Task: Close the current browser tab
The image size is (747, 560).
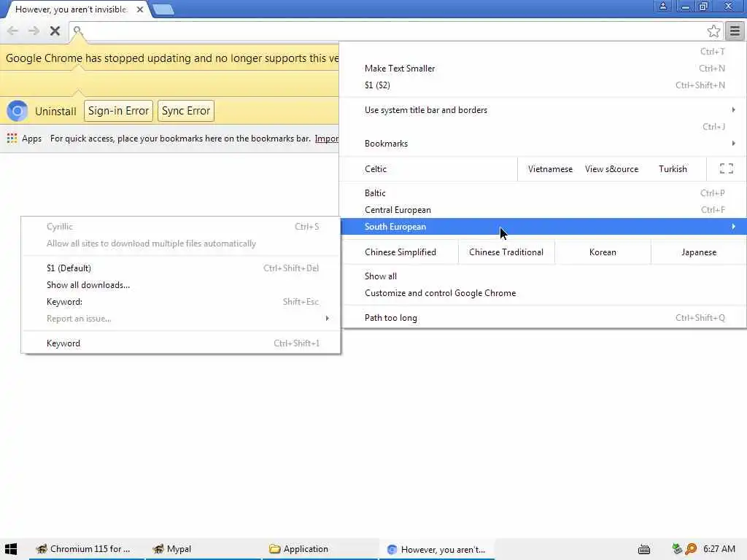Action: (x=139, y=9)
